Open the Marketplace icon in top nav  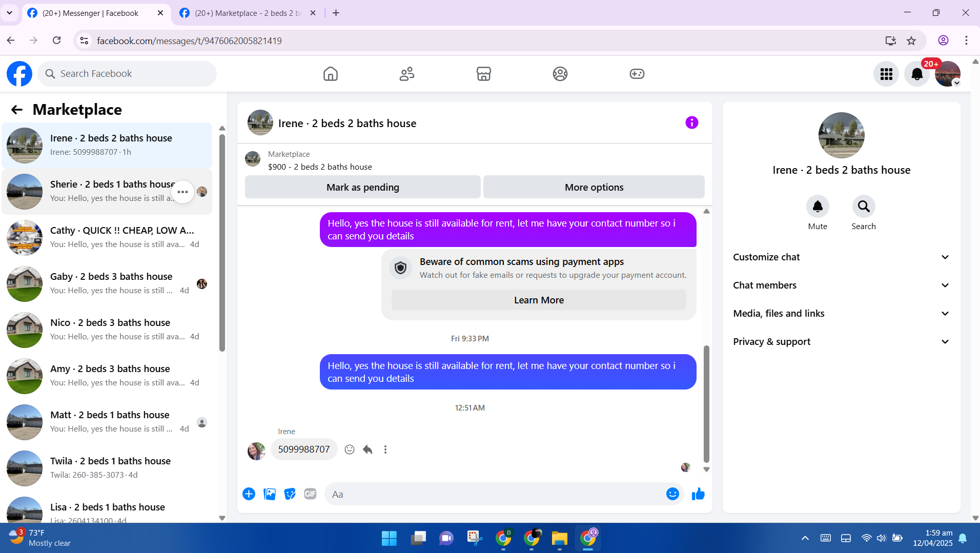484,74
